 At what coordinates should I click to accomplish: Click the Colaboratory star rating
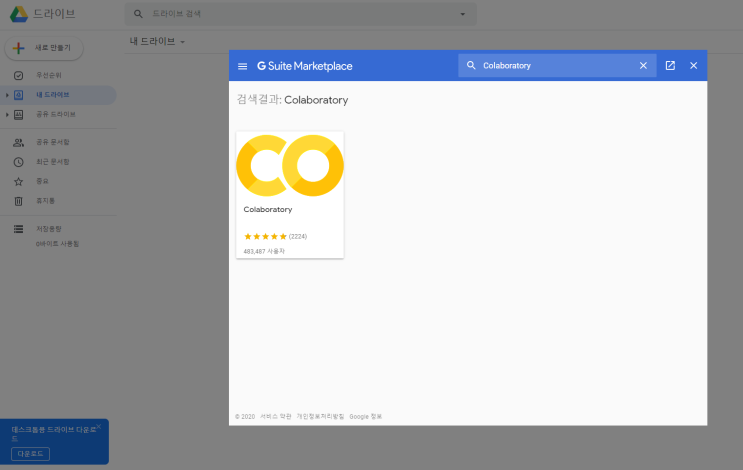(x=265, y=236)
